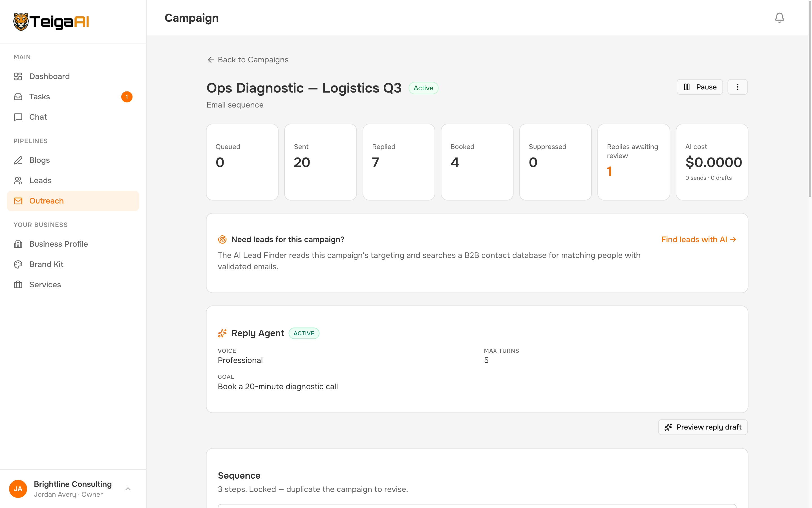812x508 pixels.
Task: Click the lead finder target icon
Action: coord(222,240)
